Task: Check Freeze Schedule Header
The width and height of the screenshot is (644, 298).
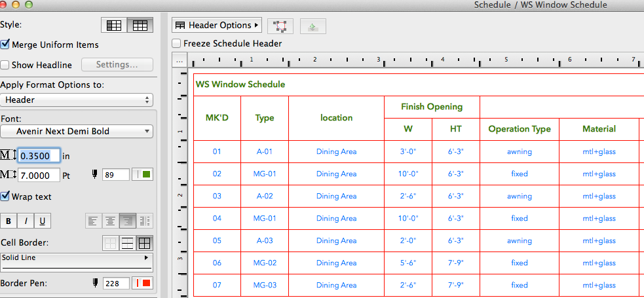Action: [176, 43]
